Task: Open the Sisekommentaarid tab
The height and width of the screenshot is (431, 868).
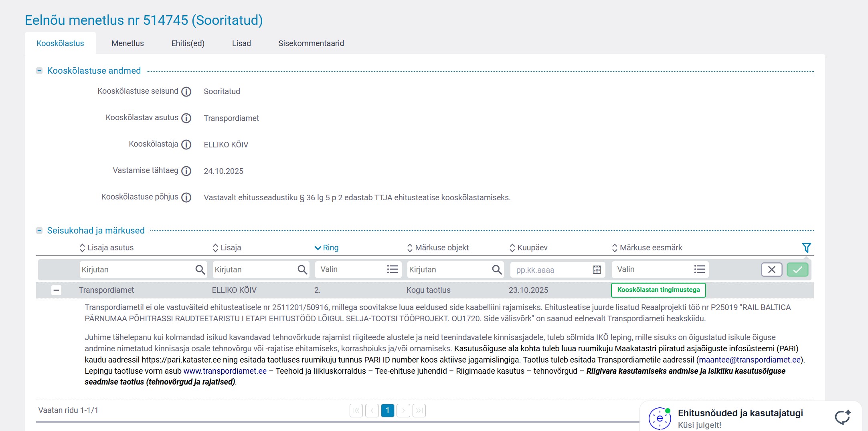Action: coord(311,43)
